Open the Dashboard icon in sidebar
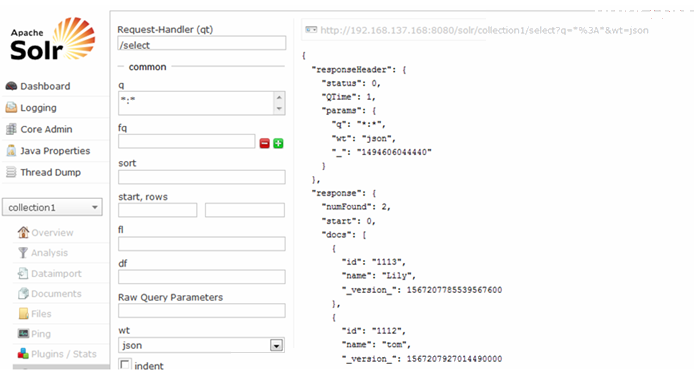 tap(11, 86)
